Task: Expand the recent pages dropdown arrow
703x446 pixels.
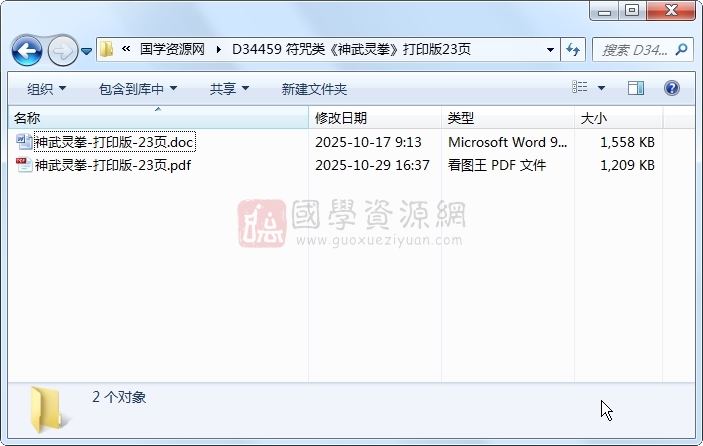Action: 86,50
